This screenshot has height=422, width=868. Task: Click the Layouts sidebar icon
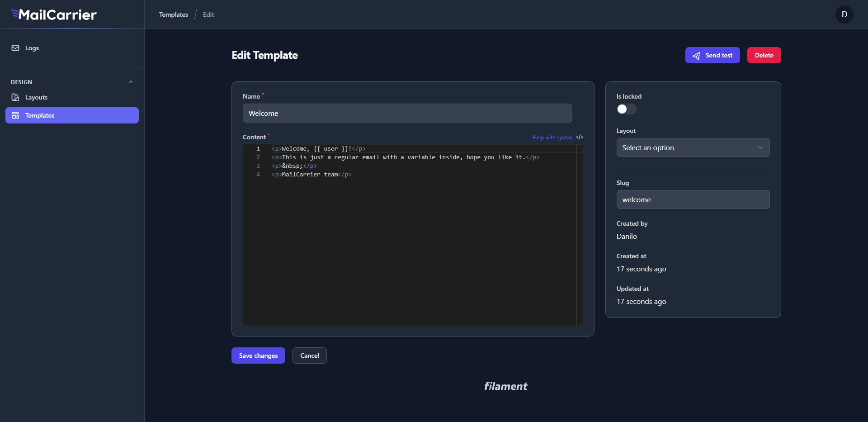pos(15,97)
